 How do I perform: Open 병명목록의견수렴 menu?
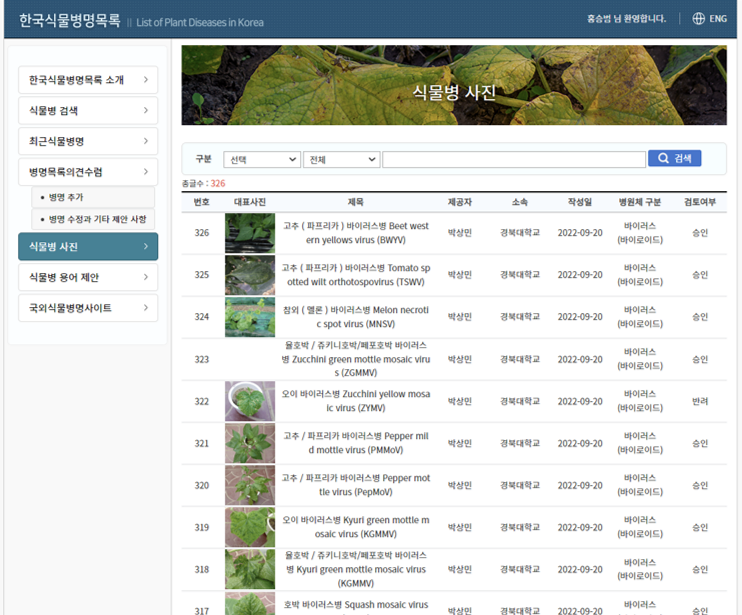(88, 172)
